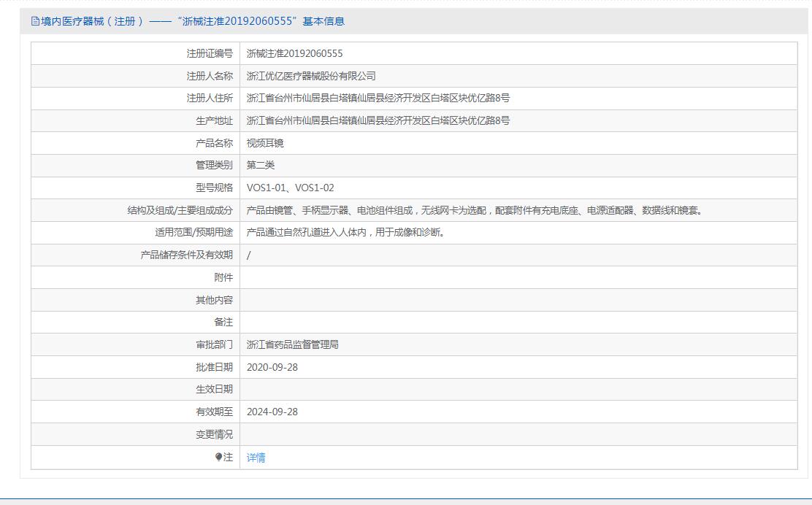Click the header title 境内医疗器械（注册）基本信息
The image size is (812, 505).
(193, 21)
